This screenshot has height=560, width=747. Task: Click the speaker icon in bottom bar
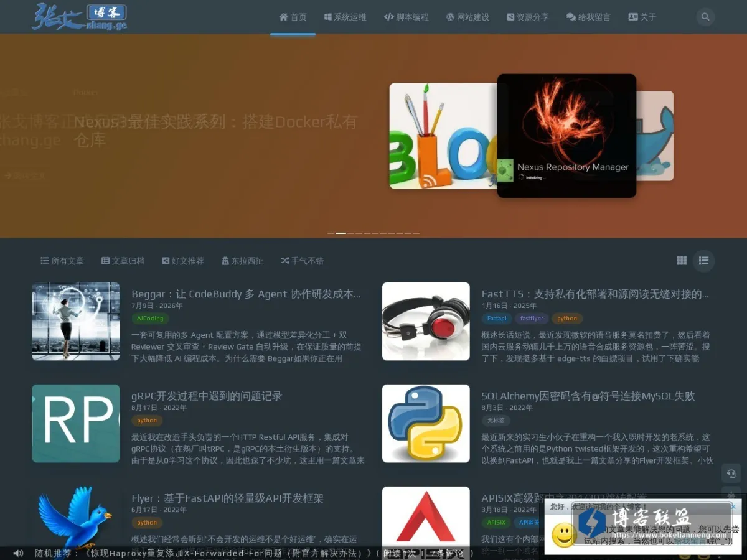18,553
